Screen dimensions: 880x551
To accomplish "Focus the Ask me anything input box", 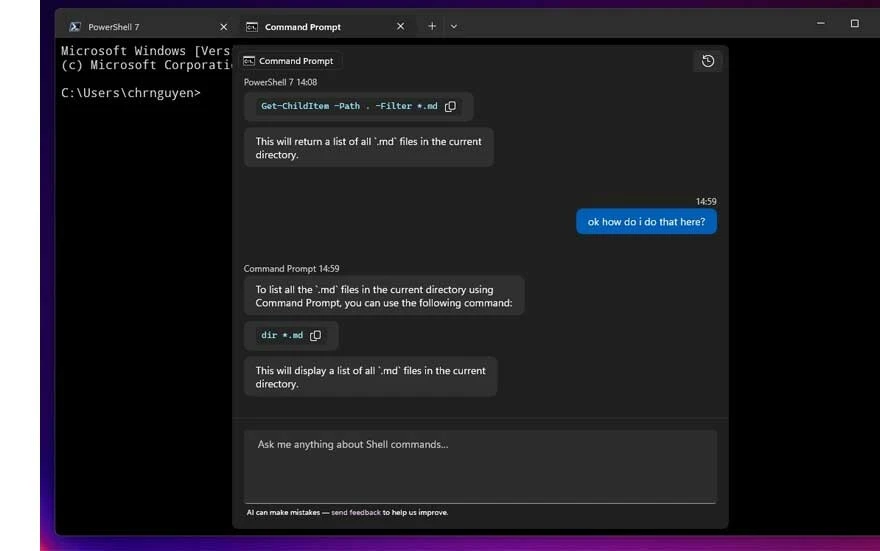I will point(480,466).
